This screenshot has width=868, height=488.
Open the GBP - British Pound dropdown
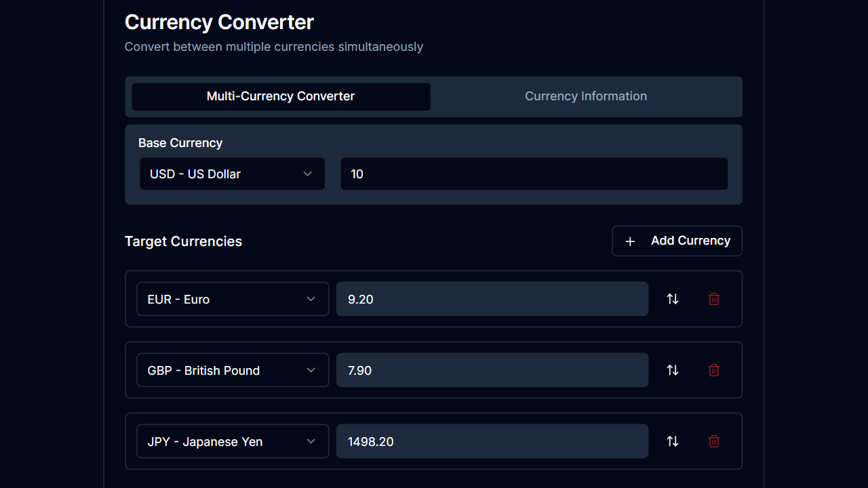pyautogui.click(x=233, y=370)
